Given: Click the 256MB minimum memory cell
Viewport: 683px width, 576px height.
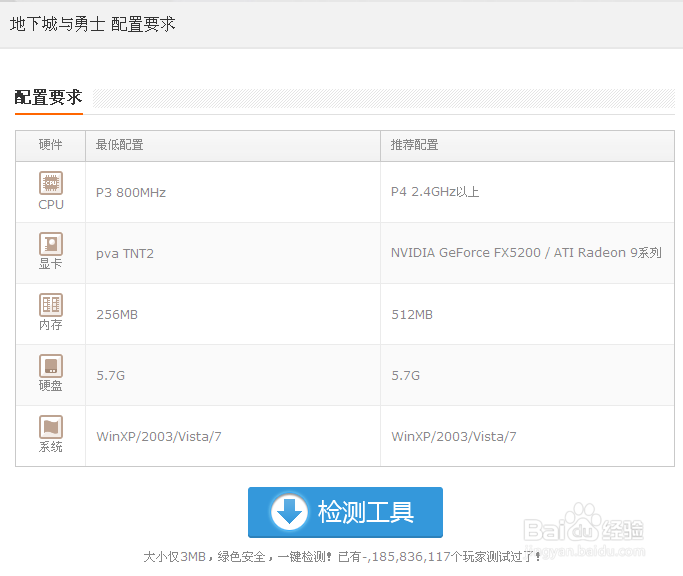Looking at the screenshot, I should click(x=233, y=314).
